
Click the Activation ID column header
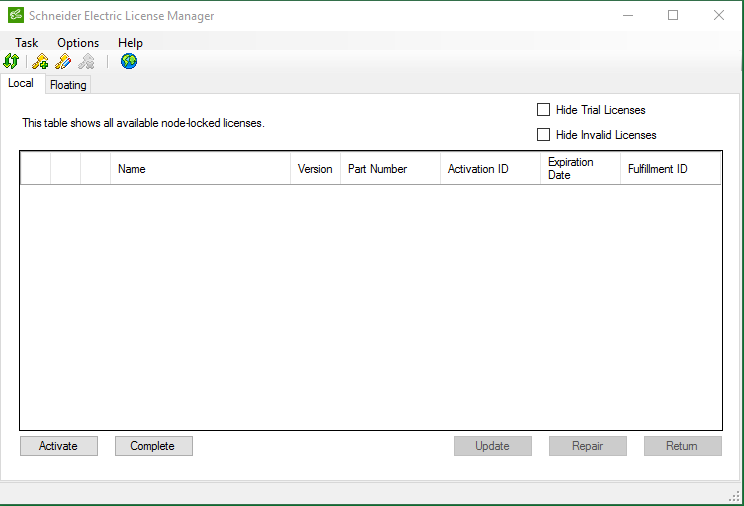(x=490, y=169)
